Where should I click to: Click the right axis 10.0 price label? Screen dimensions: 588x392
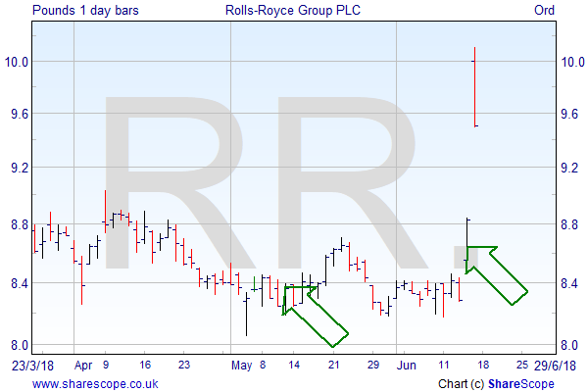[x=572, y=62]
